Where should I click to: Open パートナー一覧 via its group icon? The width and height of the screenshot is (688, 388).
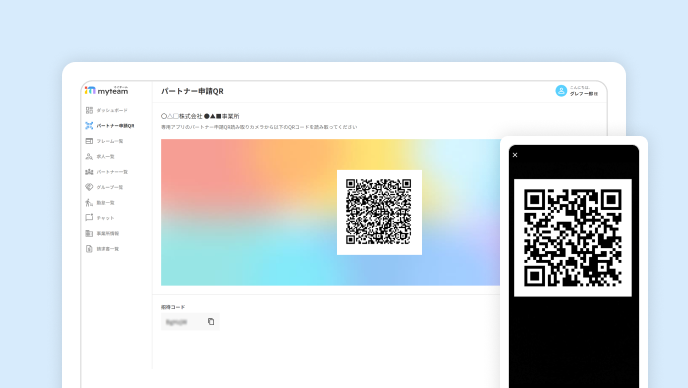[x=89, y=172]
